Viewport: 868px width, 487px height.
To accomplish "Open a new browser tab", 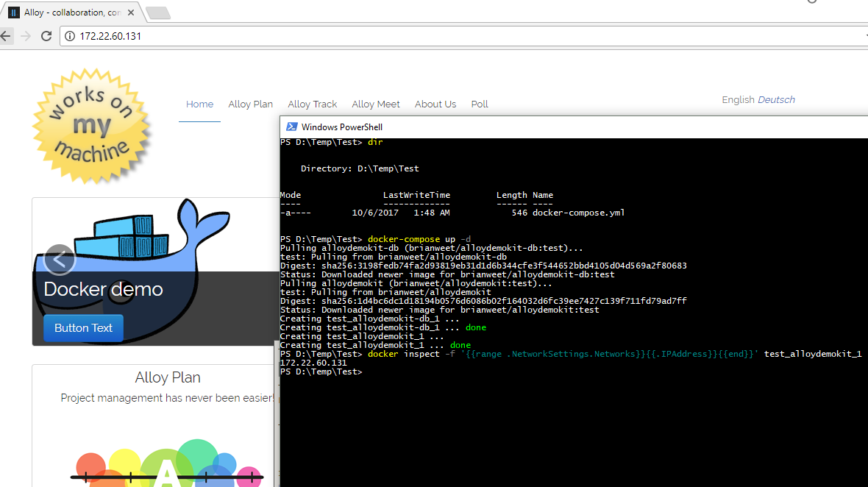I will [x=158, y=13].
